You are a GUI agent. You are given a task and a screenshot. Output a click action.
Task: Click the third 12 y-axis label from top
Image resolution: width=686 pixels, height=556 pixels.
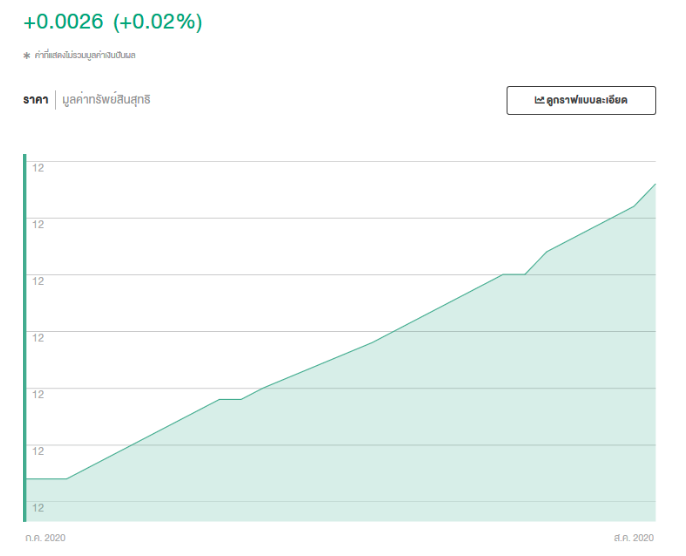tap(38, 281)
